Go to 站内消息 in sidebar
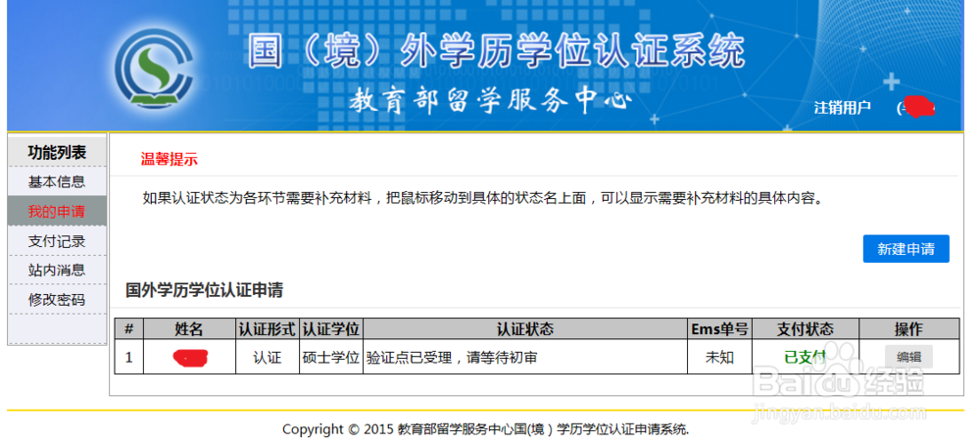This screenshot has width=980, height=446. [57, 271]
